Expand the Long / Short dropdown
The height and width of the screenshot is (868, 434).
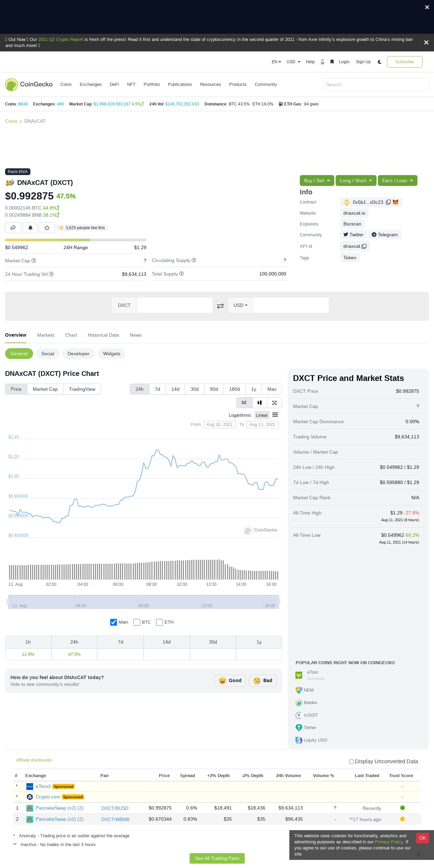tap(356, 180)
